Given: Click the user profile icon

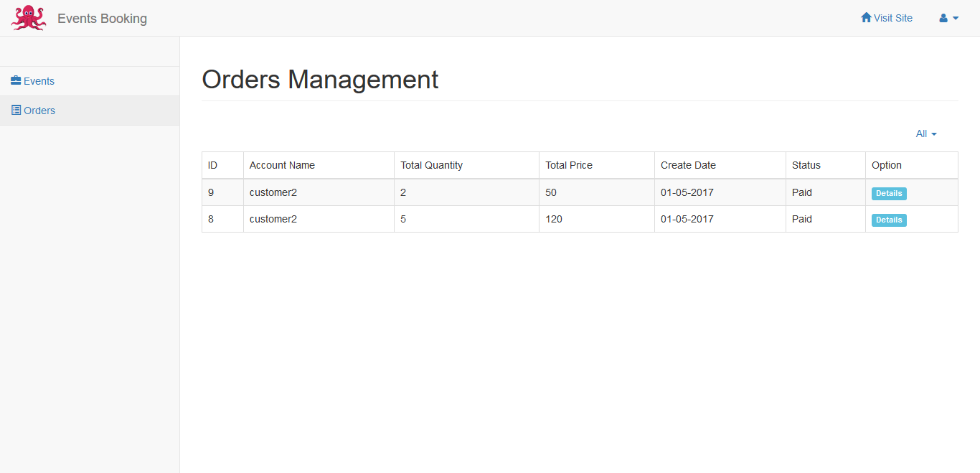Looking at the screenshot, I should [943, 19].
